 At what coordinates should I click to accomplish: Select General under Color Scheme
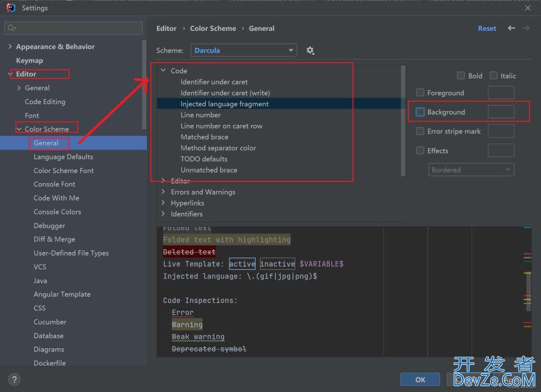point(46,143)
